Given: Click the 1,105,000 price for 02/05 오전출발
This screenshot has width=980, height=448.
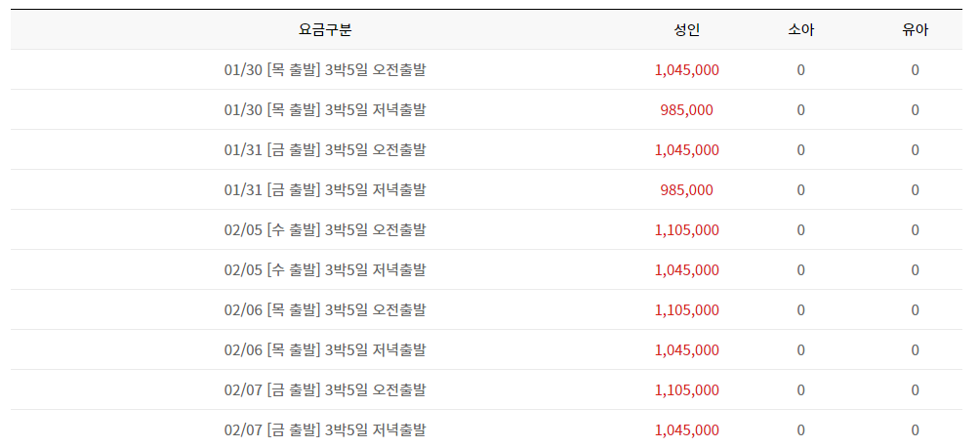Looking at the screenshot, I should [687, 230].
